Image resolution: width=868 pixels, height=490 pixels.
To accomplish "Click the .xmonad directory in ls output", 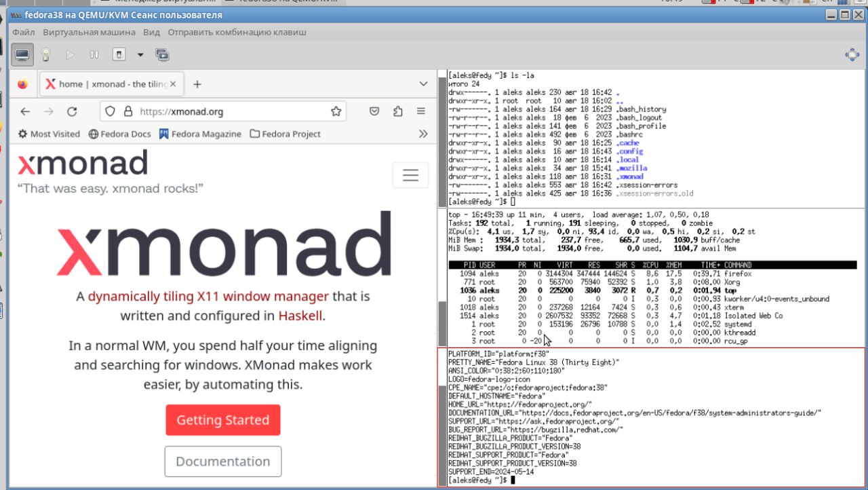I will 630,176.
